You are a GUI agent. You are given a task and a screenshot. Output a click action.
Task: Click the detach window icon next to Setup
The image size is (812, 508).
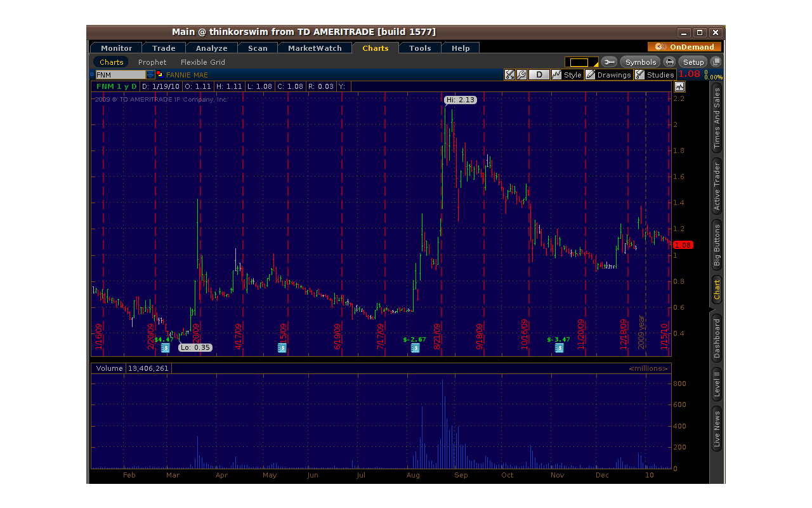pyautogui.click(x=716, y=62)
